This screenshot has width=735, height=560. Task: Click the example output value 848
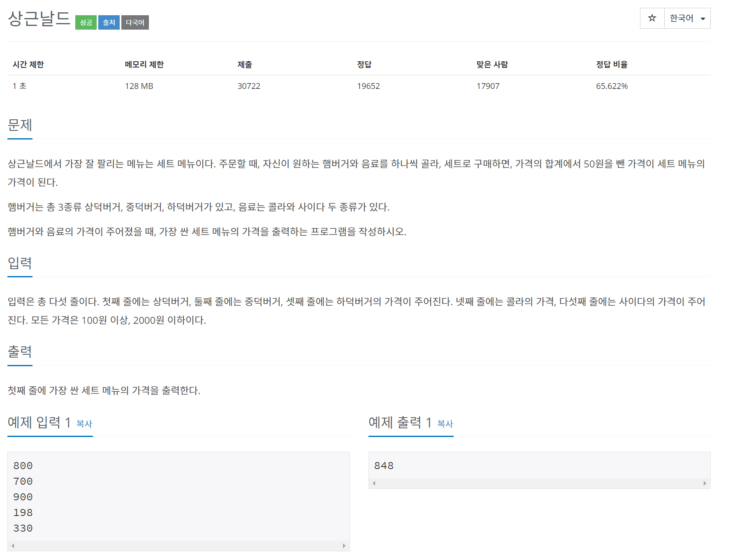[384, 466]
